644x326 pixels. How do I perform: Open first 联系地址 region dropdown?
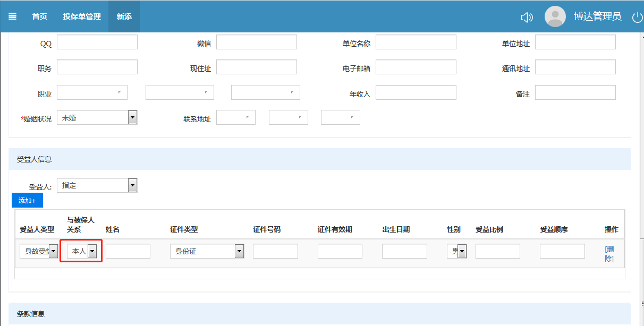coord(236,117)
